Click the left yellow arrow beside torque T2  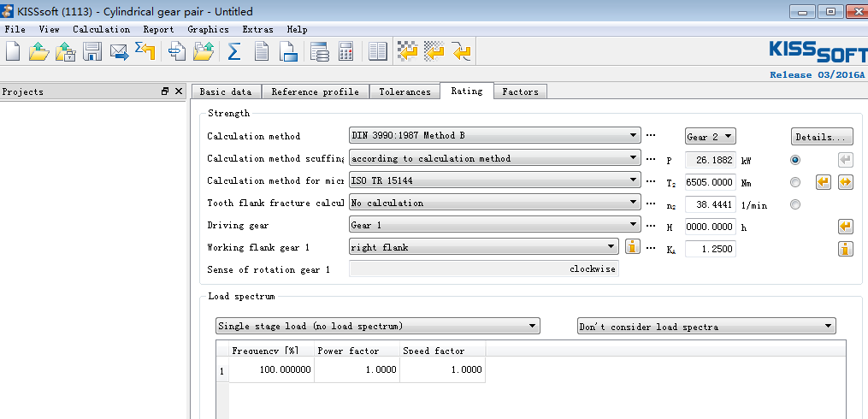tap(824, 182)
